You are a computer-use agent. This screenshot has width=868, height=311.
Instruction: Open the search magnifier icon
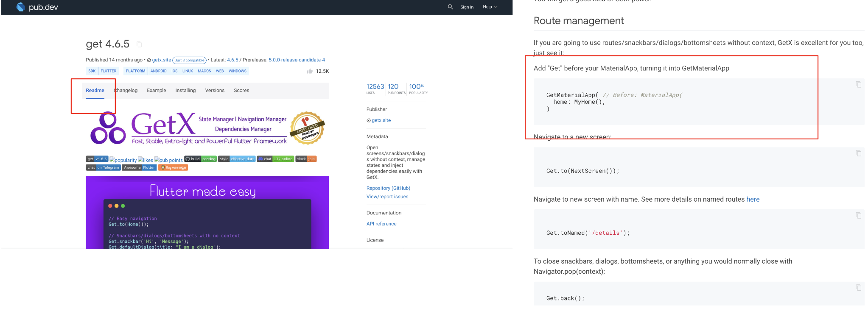click(450, 7)
